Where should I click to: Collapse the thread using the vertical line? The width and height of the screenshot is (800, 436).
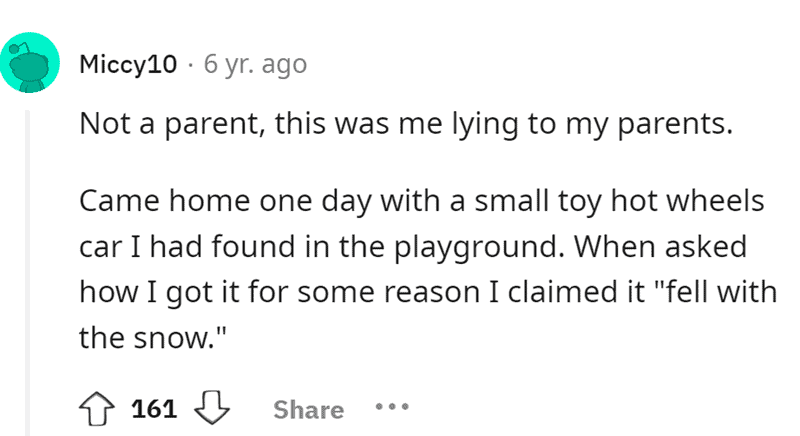[x=29, y=270]
